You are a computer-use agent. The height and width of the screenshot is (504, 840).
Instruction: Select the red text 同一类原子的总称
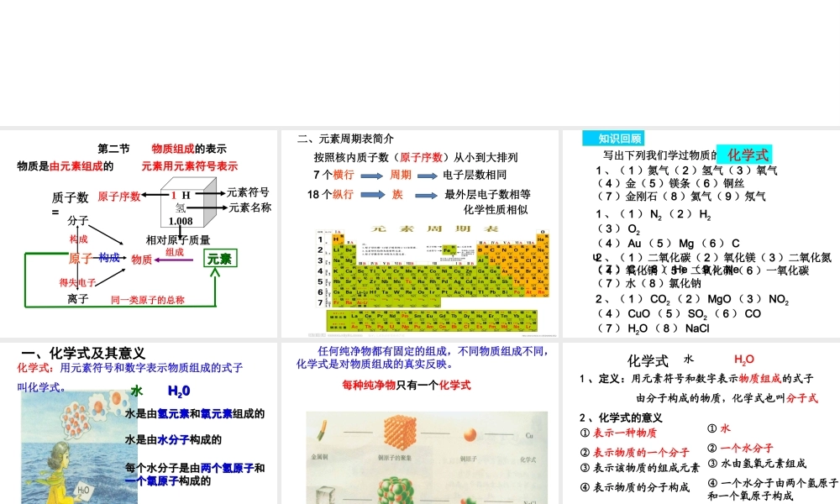tap(147, 300)
